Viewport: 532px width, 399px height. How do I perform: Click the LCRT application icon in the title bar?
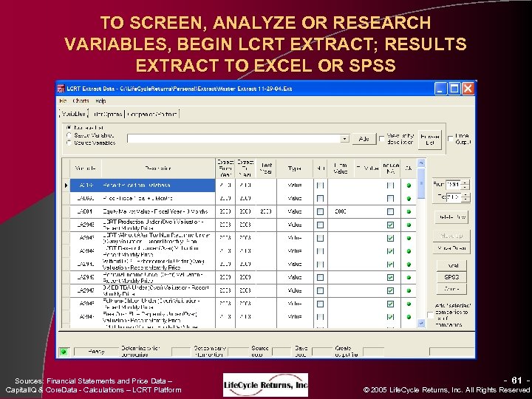(x=61, y=89)
